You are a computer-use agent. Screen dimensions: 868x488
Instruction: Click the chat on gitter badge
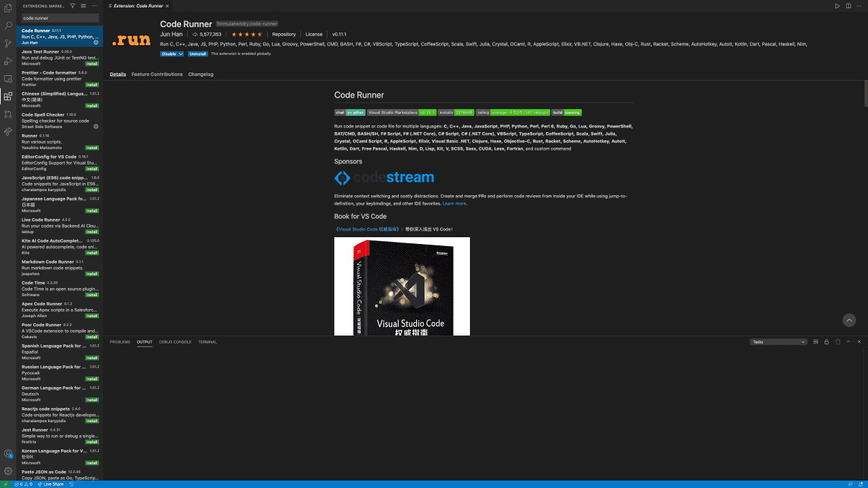pyautogui.click(x=349, y=113)
